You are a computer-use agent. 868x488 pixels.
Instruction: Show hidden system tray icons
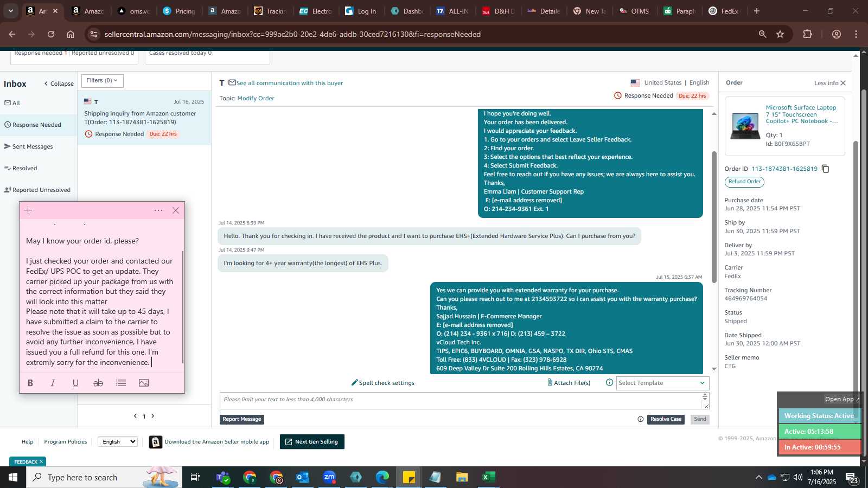click(758, 477)
